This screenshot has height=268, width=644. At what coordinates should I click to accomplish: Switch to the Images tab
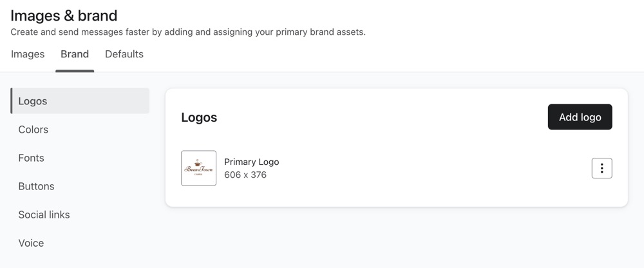28,54
